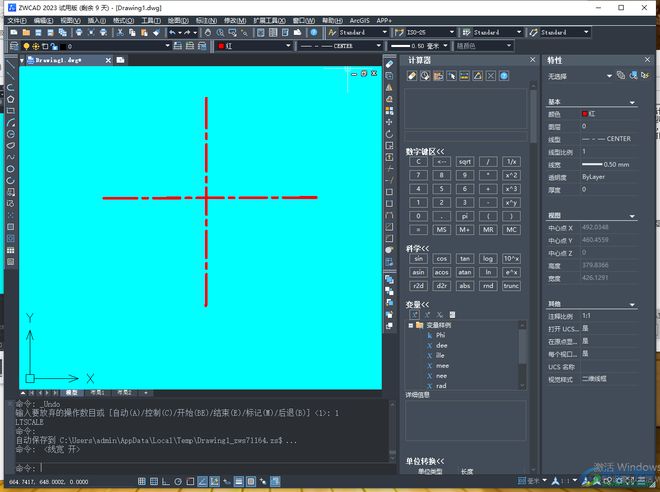The height and width of the screenshot is (492, 660).
Task: Select the dee variable in the list
Action: pos(442,346)
